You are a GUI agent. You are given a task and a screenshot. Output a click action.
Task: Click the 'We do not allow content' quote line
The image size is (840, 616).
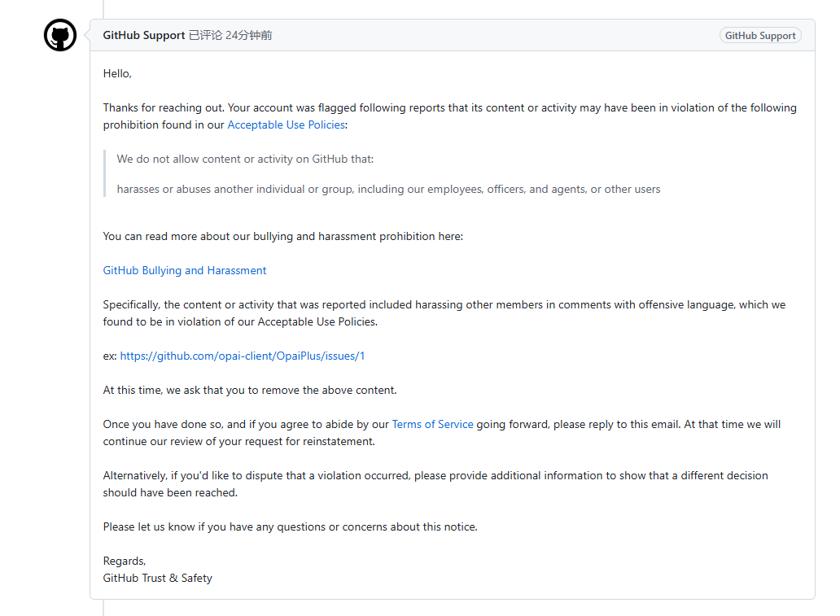(245, 159)
